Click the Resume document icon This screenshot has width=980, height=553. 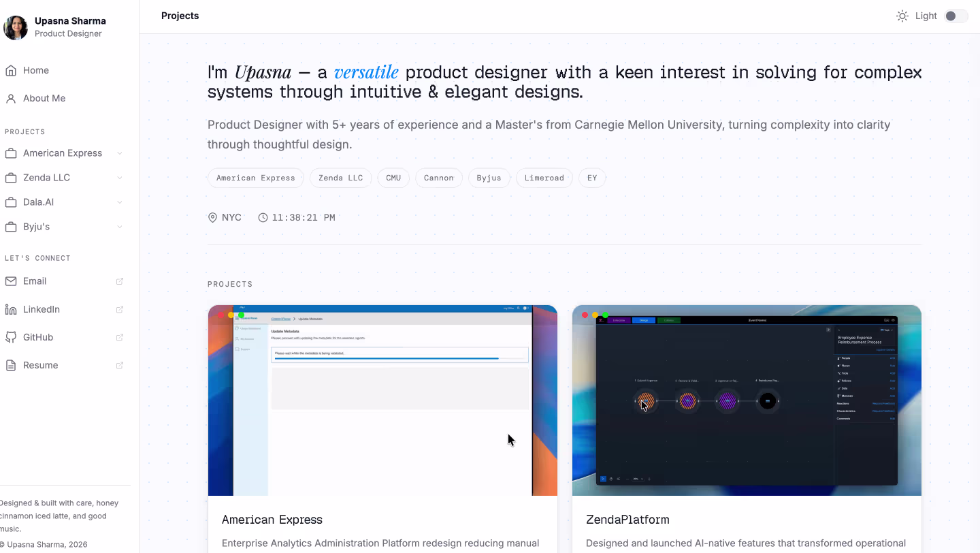pyautogui.click(x=11, y=365)
